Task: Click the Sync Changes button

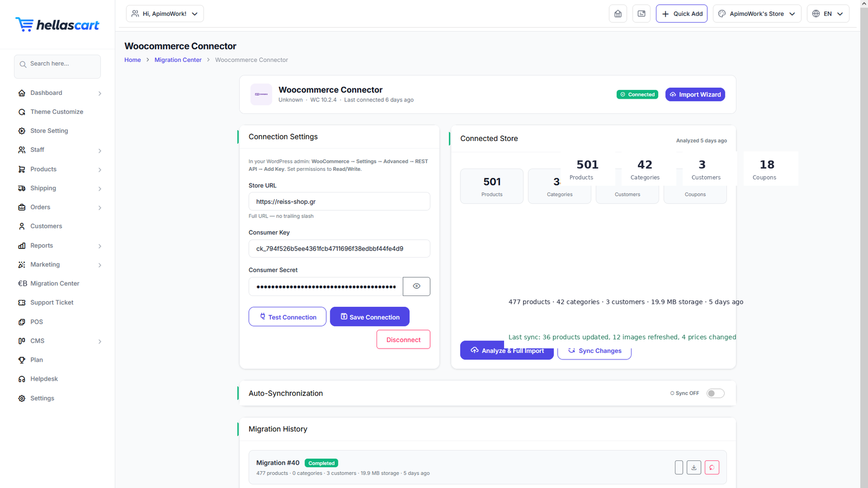Action: (595, 351)
